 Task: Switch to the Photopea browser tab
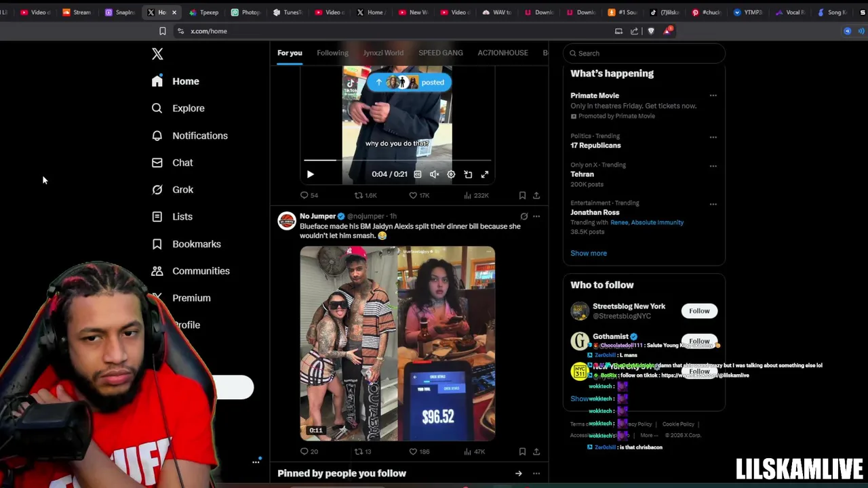click(x=245, y=12)
